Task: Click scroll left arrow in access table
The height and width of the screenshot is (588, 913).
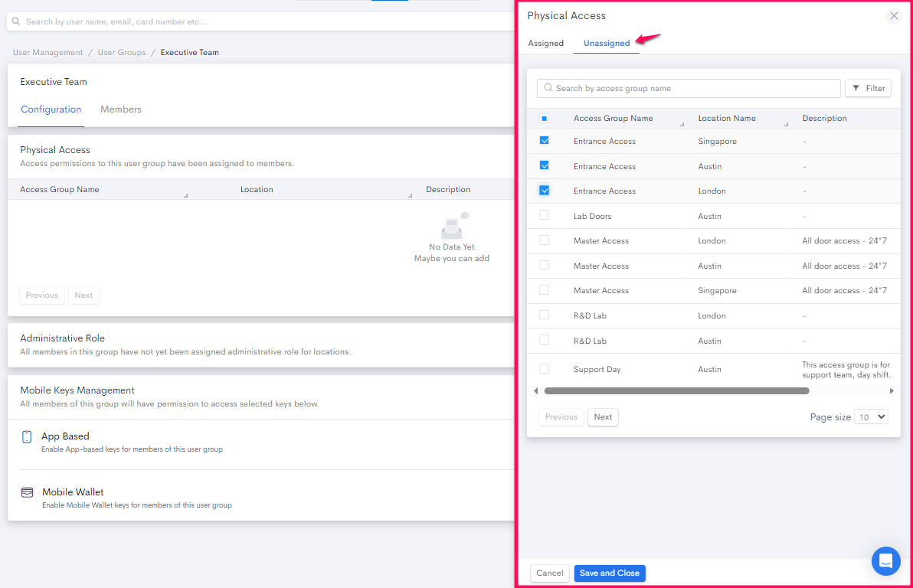Action: click(535, 391)
